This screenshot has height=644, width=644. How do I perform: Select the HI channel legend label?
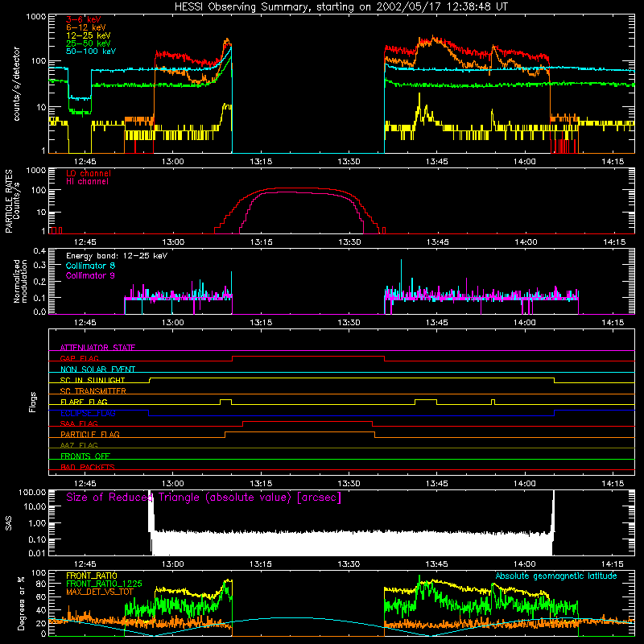point(87,182)
